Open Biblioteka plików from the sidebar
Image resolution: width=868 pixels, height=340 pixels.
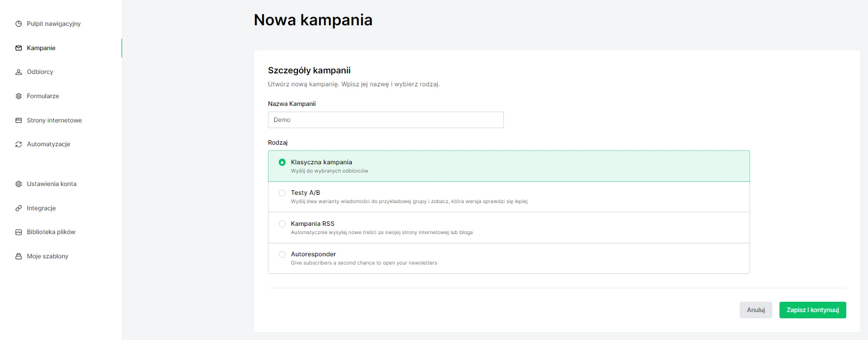(51, 232)
